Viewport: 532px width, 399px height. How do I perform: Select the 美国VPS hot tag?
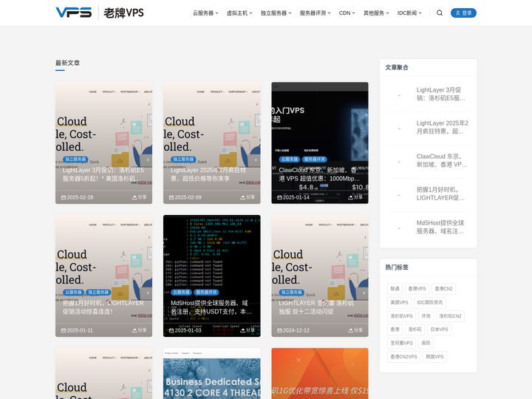point(399,302)
